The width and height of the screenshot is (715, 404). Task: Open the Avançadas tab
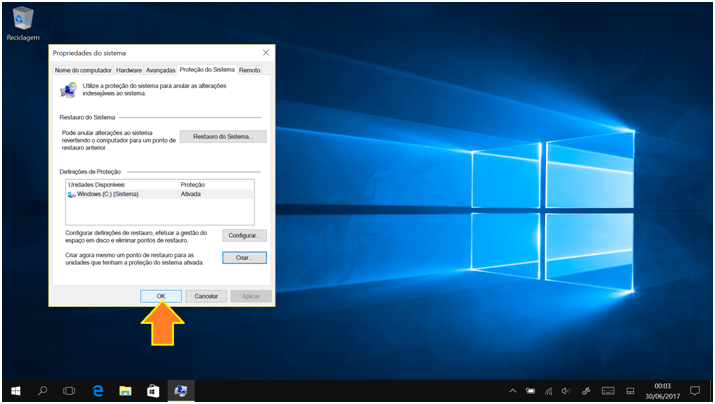pyautogui.click(x=160, y=71)
